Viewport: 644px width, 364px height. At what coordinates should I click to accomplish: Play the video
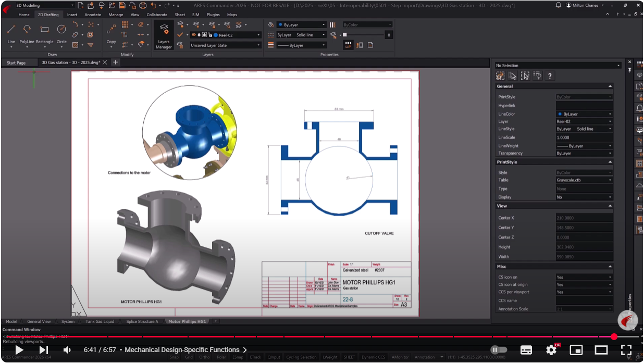tap(19, 350)
